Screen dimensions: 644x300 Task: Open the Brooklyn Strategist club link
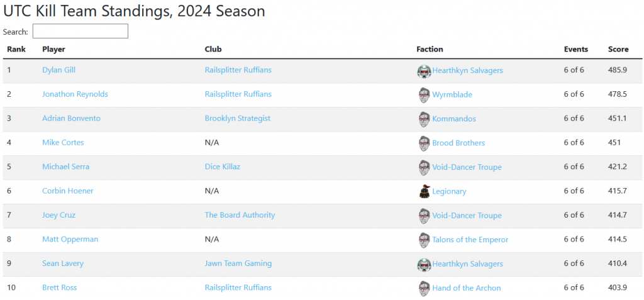point(238,118)
